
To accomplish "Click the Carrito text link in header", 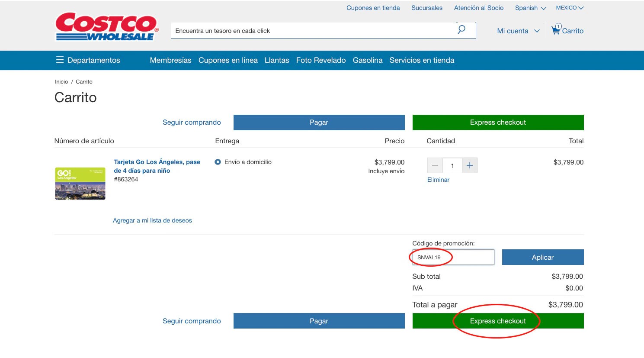I will point(573,31).
